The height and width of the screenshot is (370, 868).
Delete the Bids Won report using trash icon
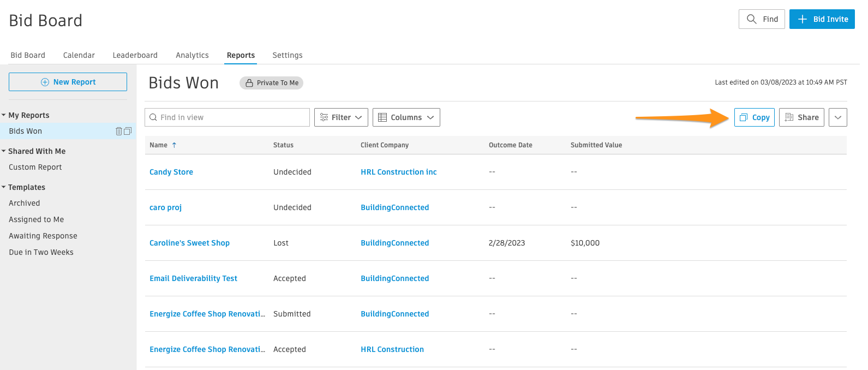(x=119, y=131)
